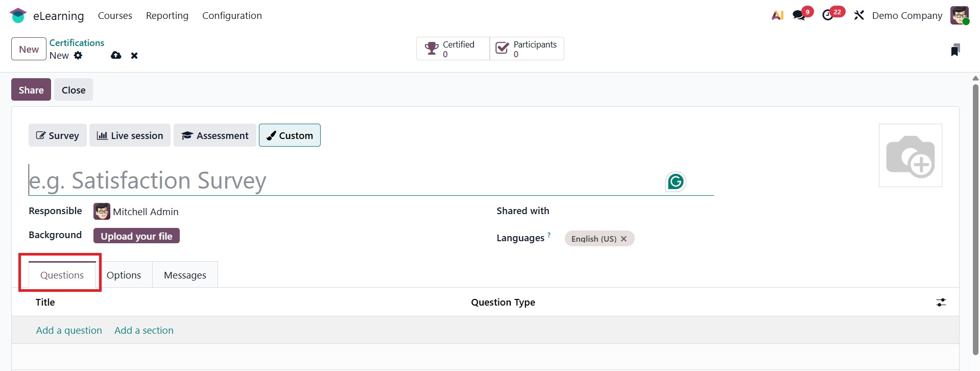Switch to the Options tab

pos(124,275)
